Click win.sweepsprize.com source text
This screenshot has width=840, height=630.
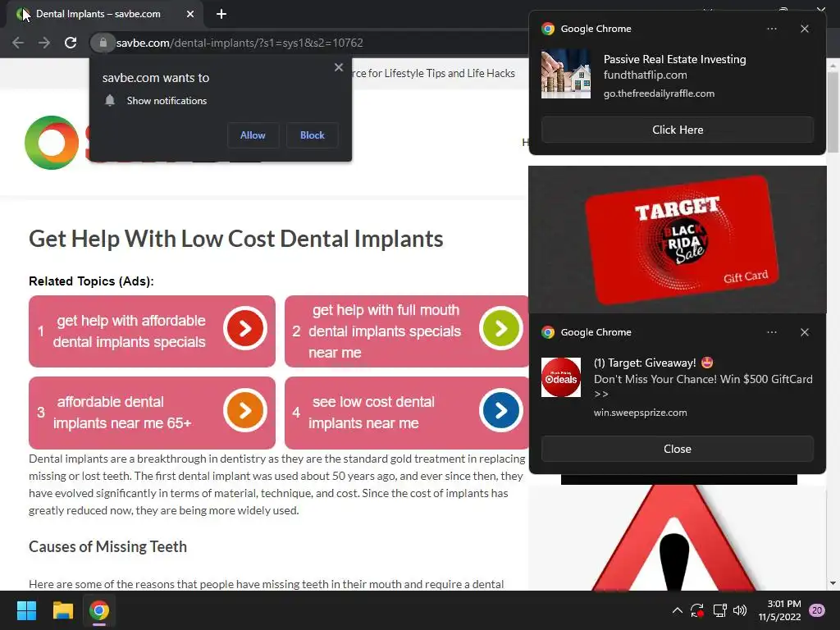[x=640, y=413]
